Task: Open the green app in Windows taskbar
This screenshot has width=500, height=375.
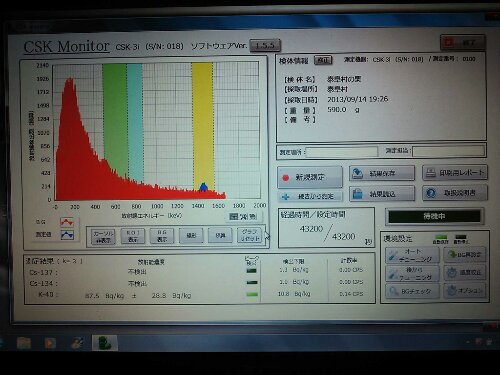Action: 105,342
